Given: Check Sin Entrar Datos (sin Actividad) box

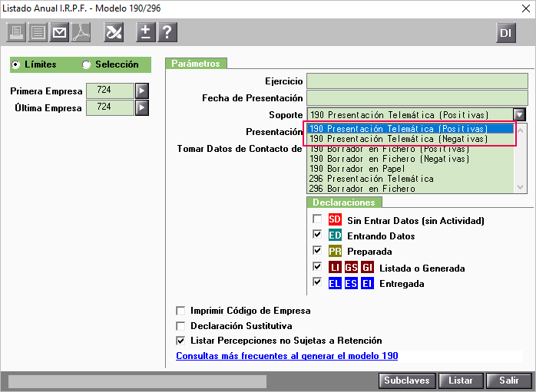Looking at the screenshot, I should tap(317, 219).
